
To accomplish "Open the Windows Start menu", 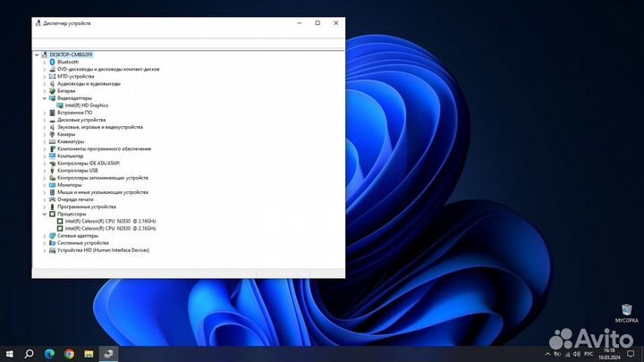I will coord(10,354).
